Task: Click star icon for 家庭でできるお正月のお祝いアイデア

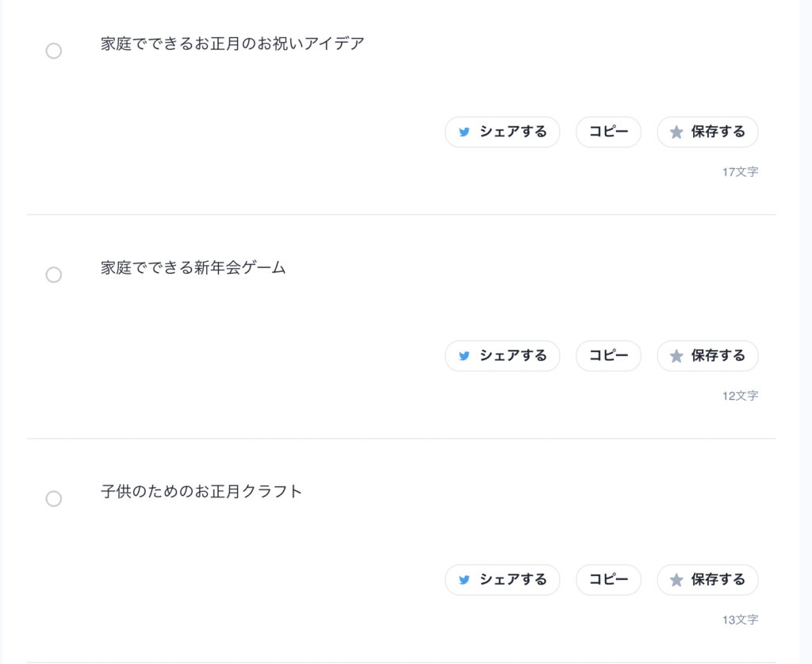Action: point(676,132)
